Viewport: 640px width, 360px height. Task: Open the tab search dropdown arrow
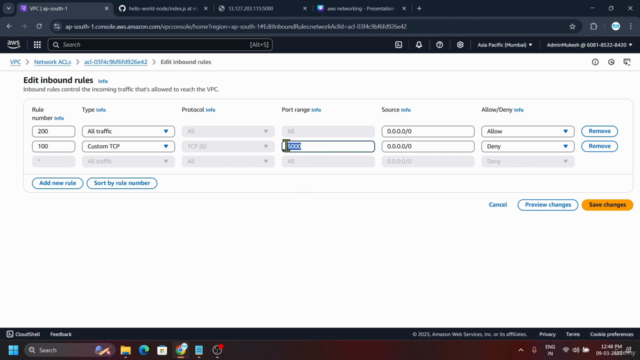coord(8,8)
